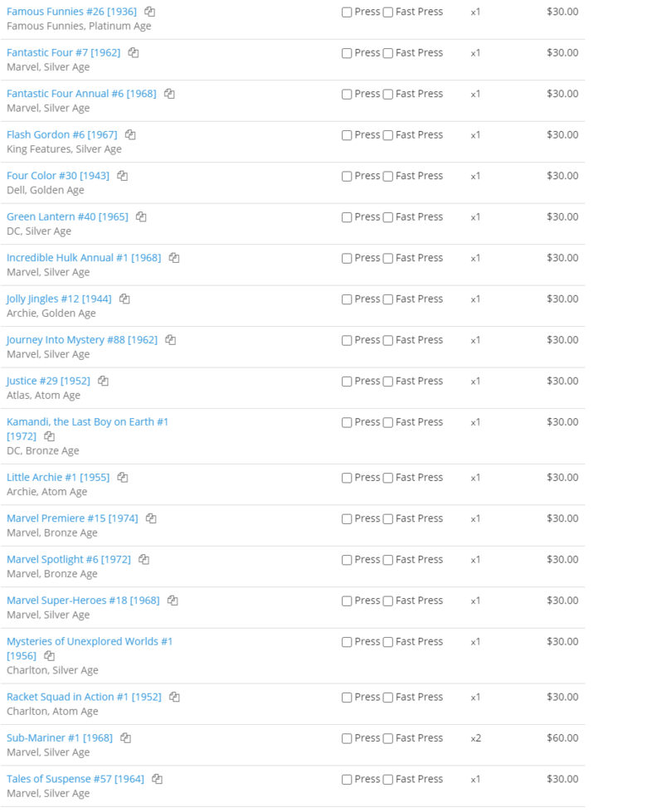Check Press box for Incredible Hulk Annual #1
Screen dimensions: 647x812
click(x=347, y=259)
